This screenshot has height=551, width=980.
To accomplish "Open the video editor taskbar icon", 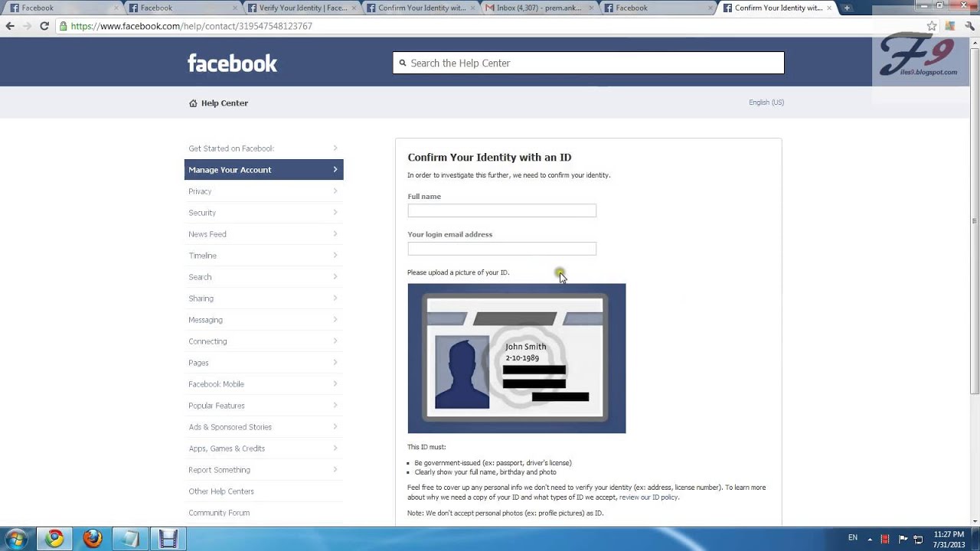I will (168, 539).
